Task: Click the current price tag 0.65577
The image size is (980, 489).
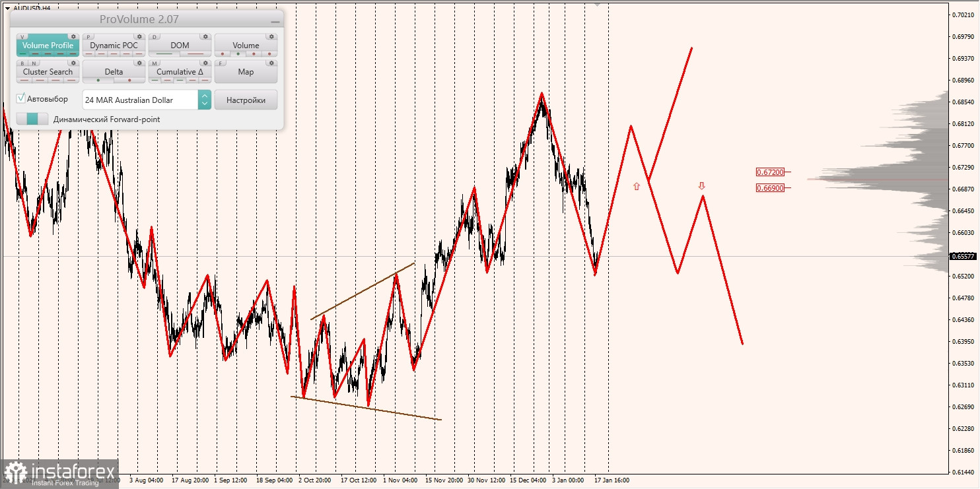Action: [x=963, y=256]
